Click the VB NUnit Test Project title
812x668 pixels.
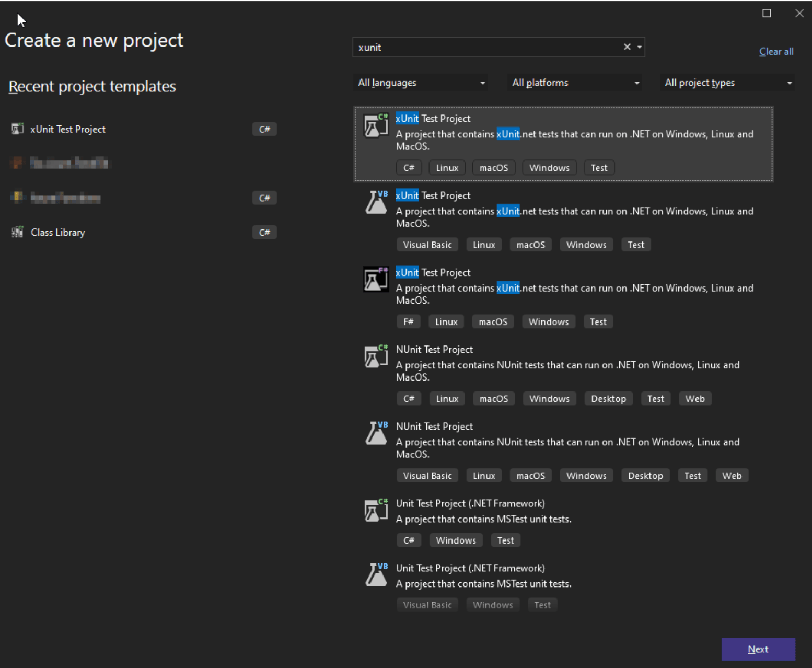(x=434, y=427)
